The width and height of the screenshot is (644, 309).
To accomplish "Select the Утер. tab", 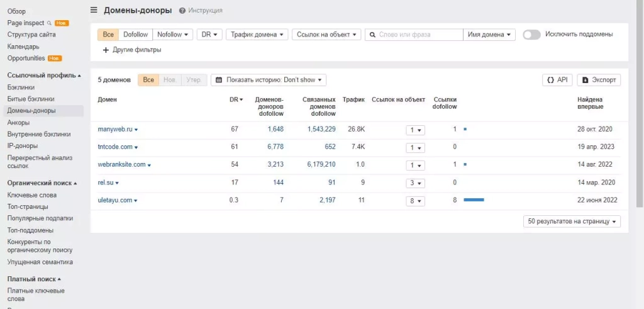I will coord(194,80).
